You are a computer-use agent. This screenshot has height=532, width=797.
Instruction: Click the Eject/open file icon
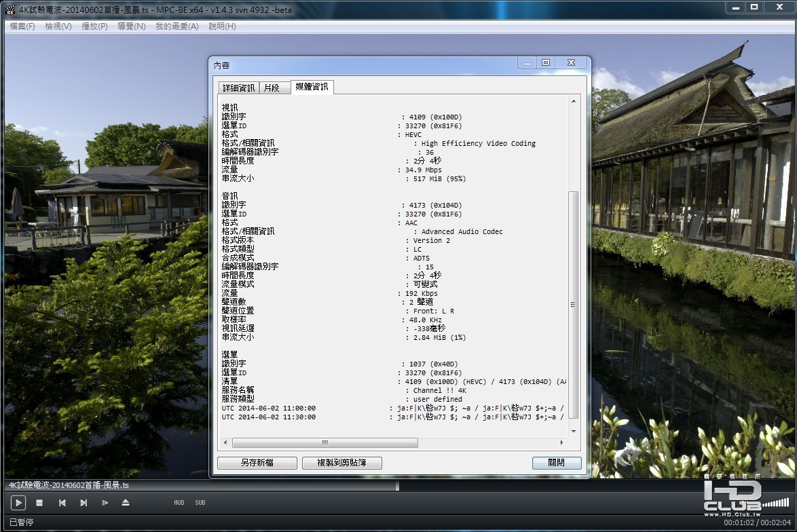click(126, 503)
